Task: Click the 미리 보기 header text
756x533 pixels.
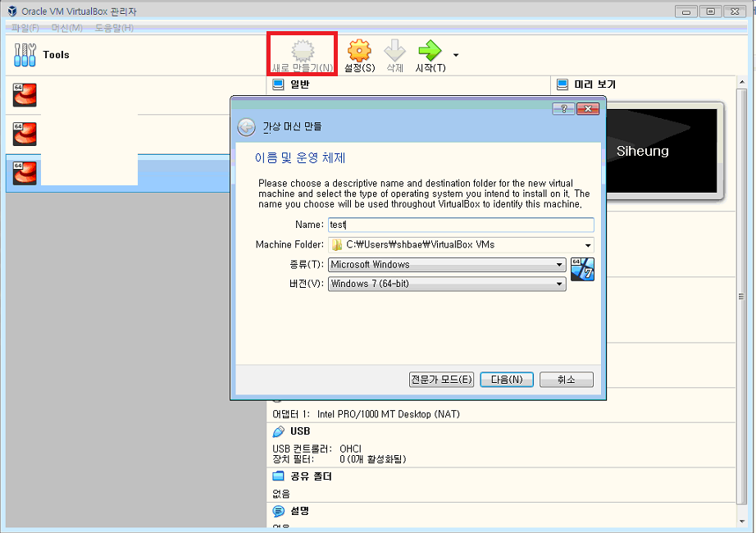Action: (595, 84)
